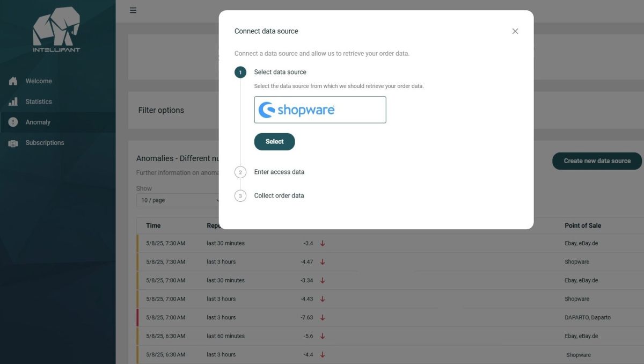Click the Anomaly exclamation icon
Viewport: 644px width, 364px height.
(13, 122)
